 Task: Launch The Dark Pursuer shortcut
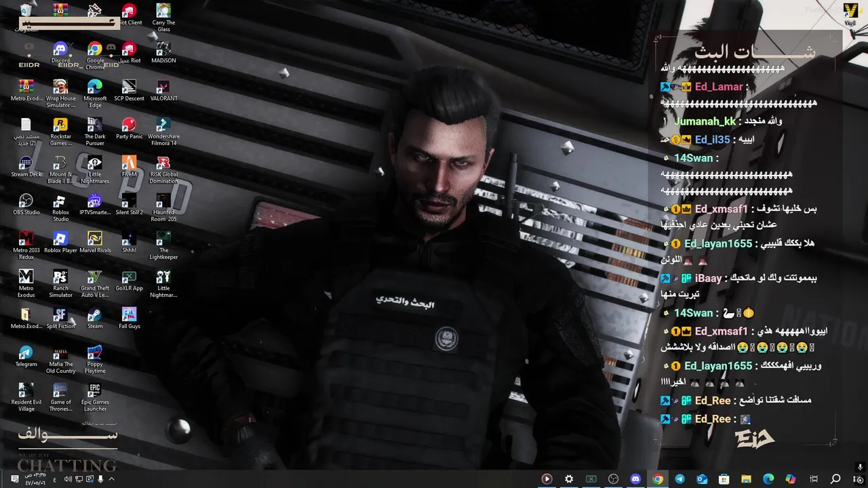95,131
